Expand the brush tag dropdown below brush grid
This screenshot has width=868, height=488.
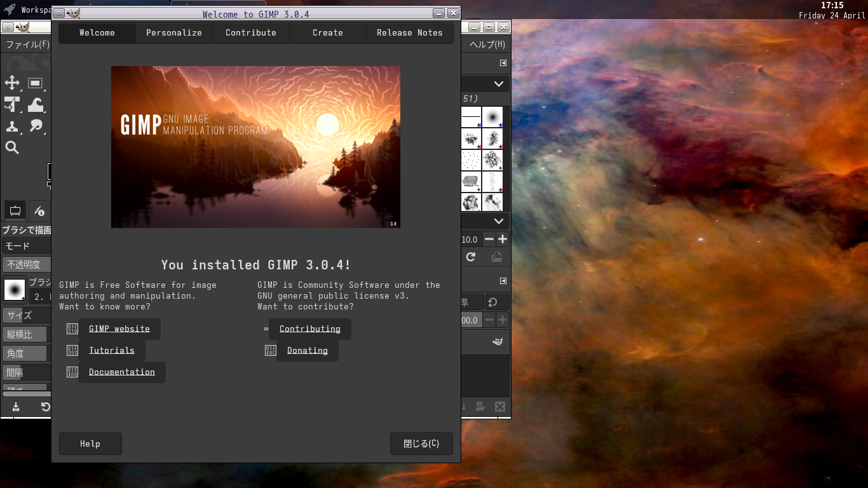(x=499, y=221)
